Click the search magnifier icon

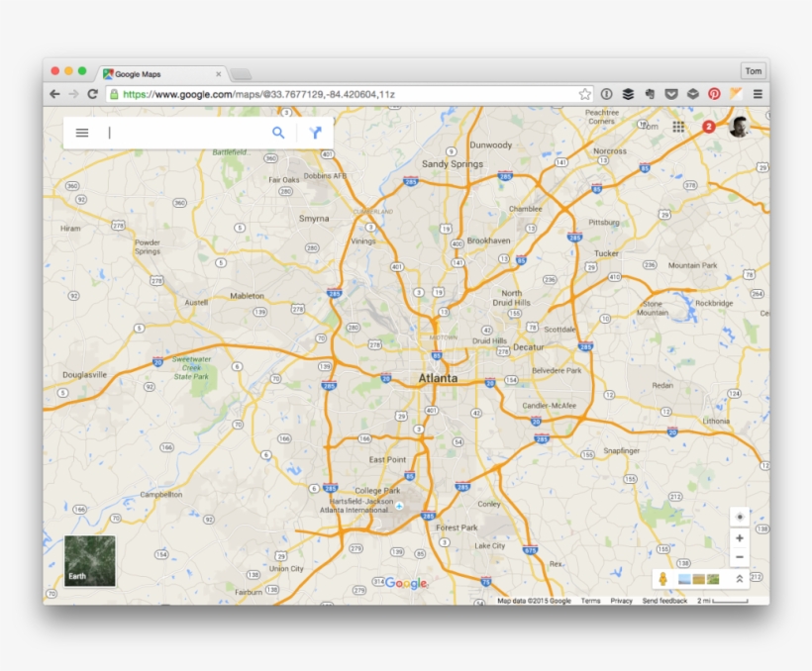(278, 132)
